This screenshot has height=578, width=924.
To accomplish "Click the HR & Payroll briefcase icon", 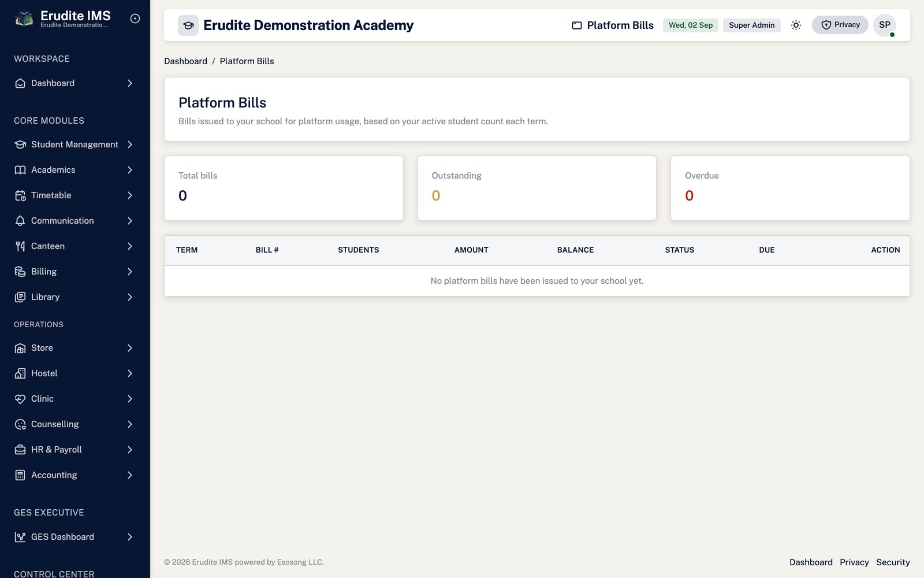I will click(20, 450).
